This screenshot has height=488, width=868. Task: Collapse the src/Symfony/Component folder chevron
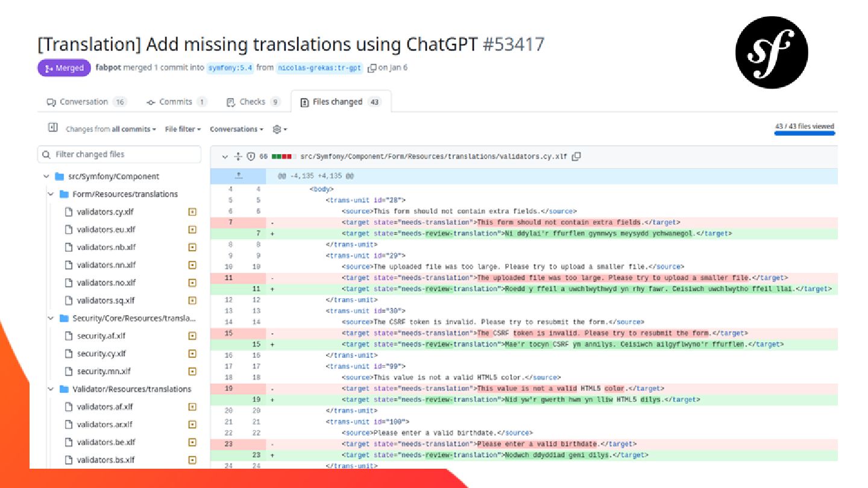[x=46, y=177]
